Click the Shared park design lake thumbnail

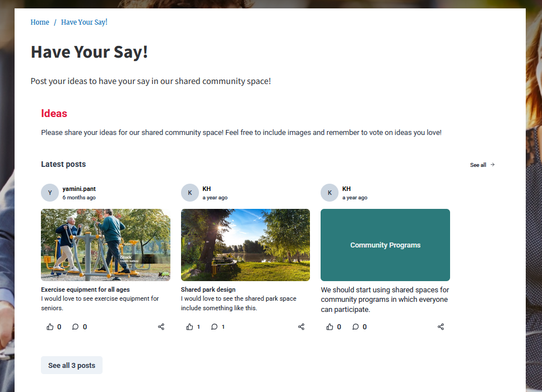pos(245,245)
